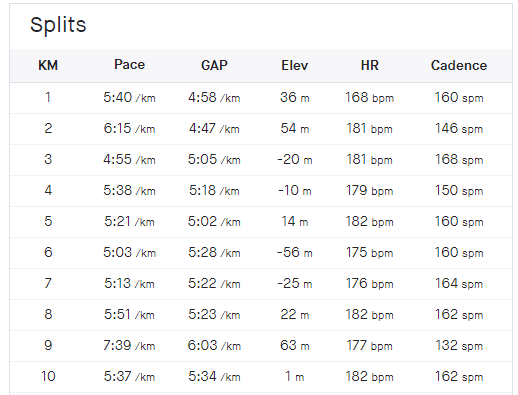This screenshot has width=518, height=395.
Task: Select the 5:05 /km GAP value
Action: [x=214, y=160]
